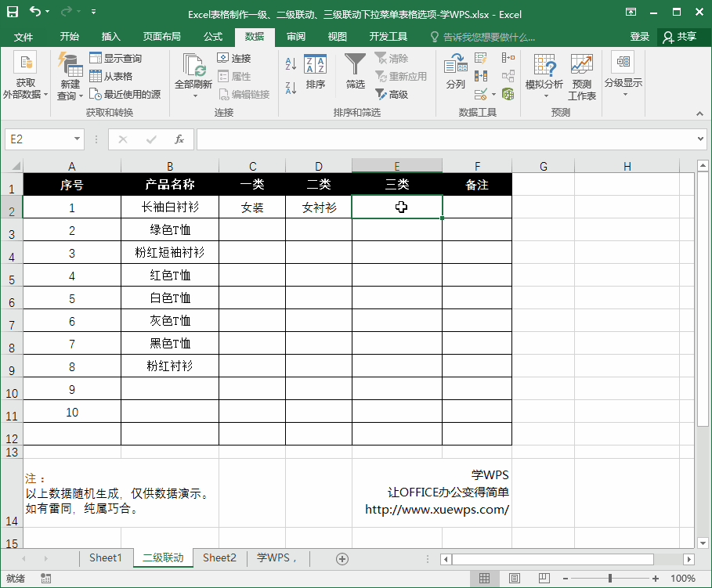712x588 pixels.
Task: Click the Show Queries (显示查询) icon
Action: (x=96, y=58)
